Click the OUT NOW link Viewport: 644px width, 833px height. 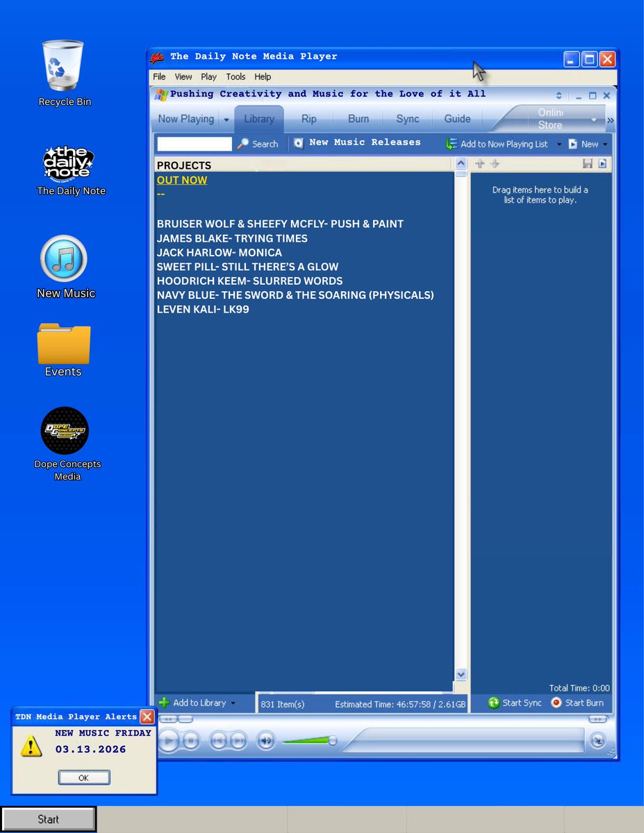click(182, 180)
